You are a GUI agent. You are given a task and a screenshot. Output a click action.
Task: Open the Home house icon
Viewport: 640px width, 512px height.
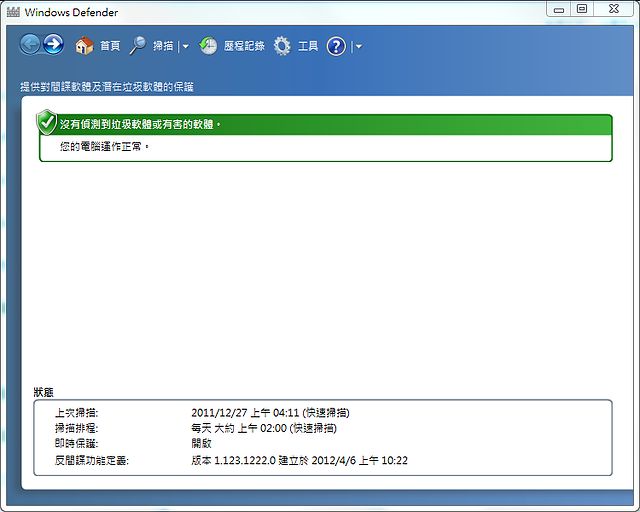(x=84, y=46)
